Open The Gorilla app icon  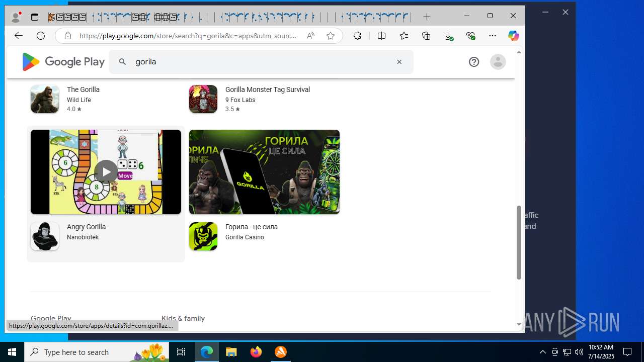pos(45,99)
